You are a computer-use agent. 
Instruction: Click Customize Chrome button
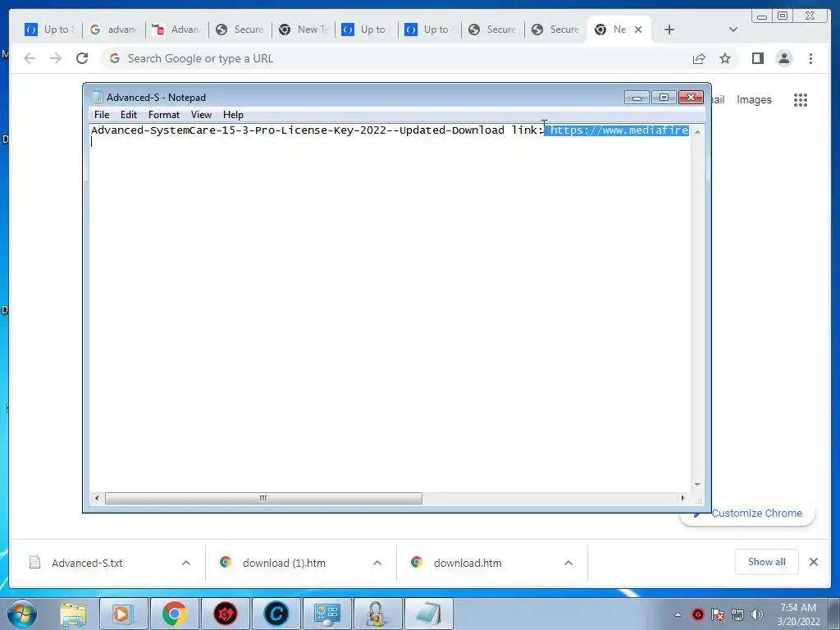pos(748,514)
